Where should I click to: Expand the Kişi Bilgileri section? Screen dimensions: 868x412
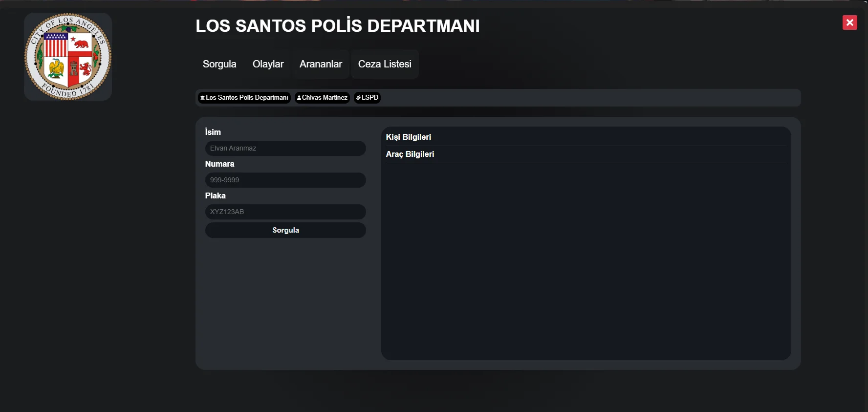click(x=409, y=137)
